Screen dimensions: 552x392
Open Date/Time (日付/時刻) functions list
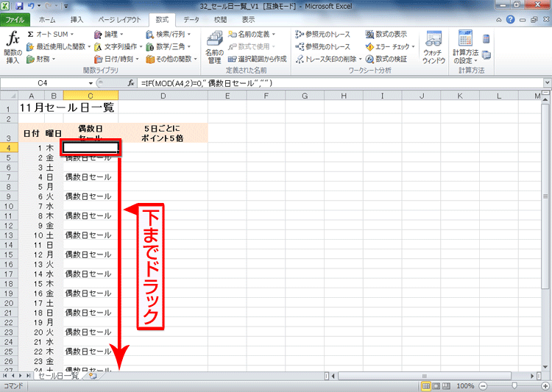[x=116, y=59]
